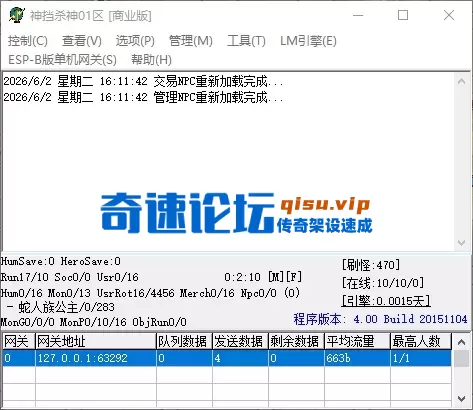Image resolution: width=473 pixels, height=410 pixels.
Task: Select the 127.0.0.1:63292 gateway address cell
Action: pos(96,358)
